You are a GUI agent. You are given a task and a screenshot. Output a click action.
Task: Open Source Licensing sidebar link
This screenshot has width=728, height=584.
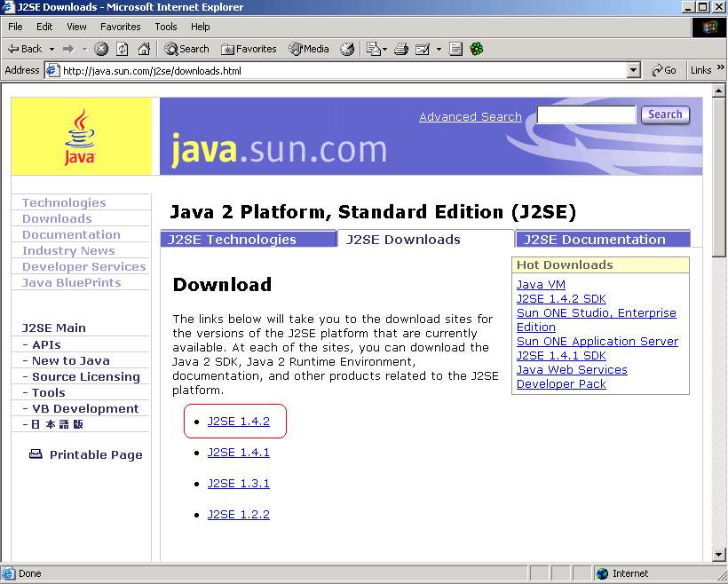pyautogui.click(x=86, y=376)
